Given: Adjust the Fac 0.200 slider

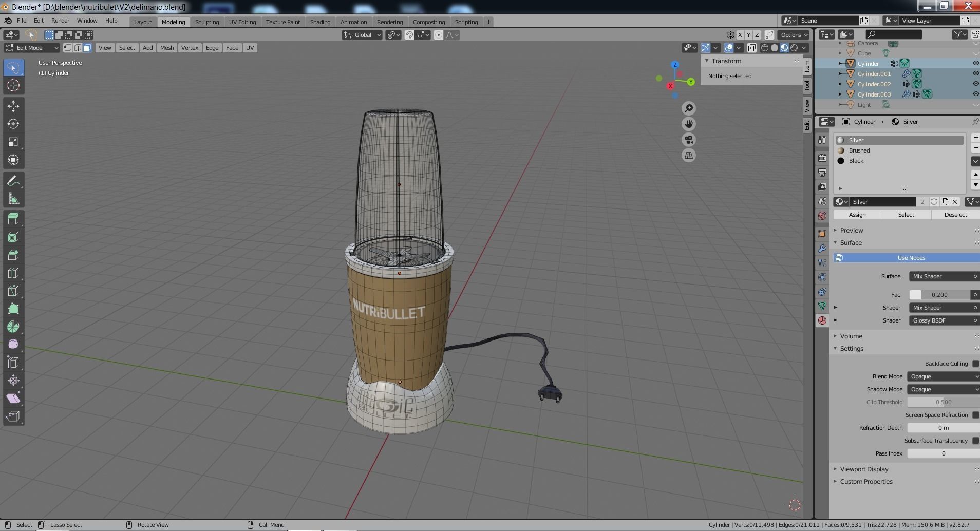Looking at the screenshot, I should click(939, 295).
